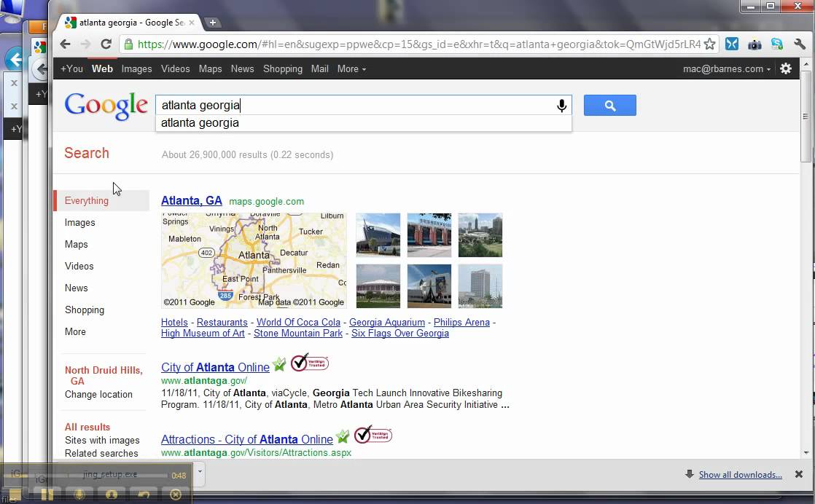Viewport: 815px width, 504px height.
Task: Bookmark this page with the star icon
Action: (709, 44)
